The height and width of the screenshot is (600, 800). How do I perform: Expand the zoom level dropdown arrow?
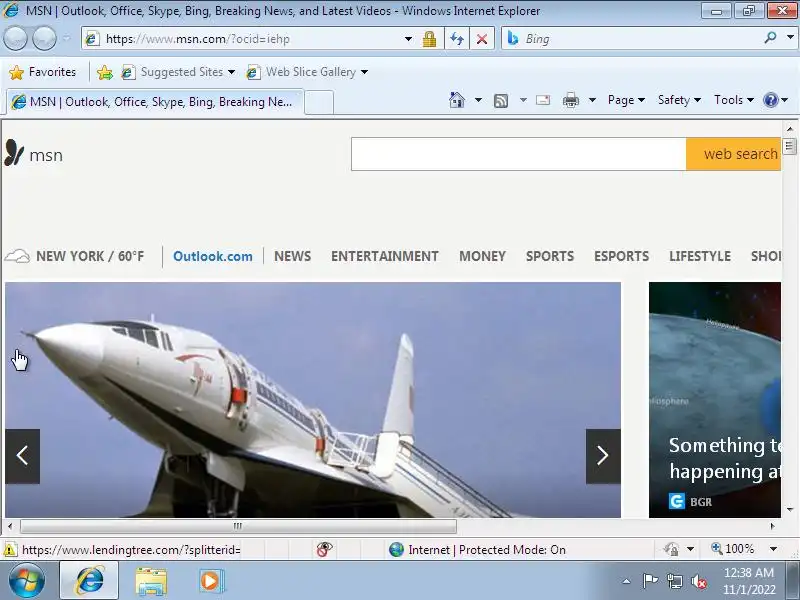pyautogui.click(x=773, y=549)
